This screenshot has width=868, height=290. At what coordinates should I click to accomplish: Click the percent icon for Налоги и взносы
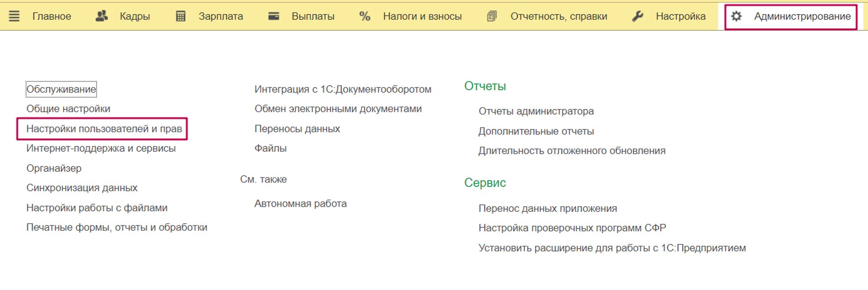tap(365, 16)
